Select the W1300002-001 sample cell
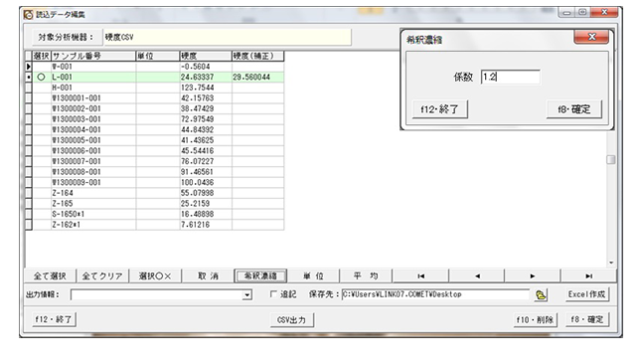 93,108
